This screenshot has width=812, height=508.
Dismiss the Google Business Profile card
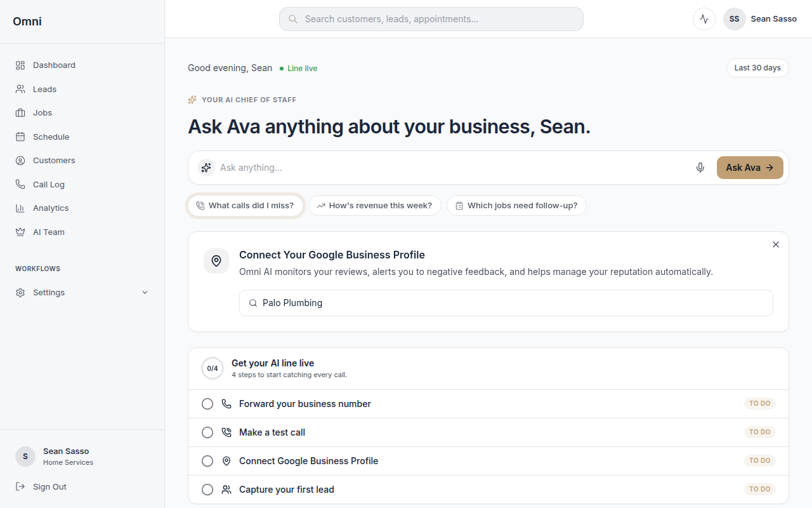click(x=776, y=244)
